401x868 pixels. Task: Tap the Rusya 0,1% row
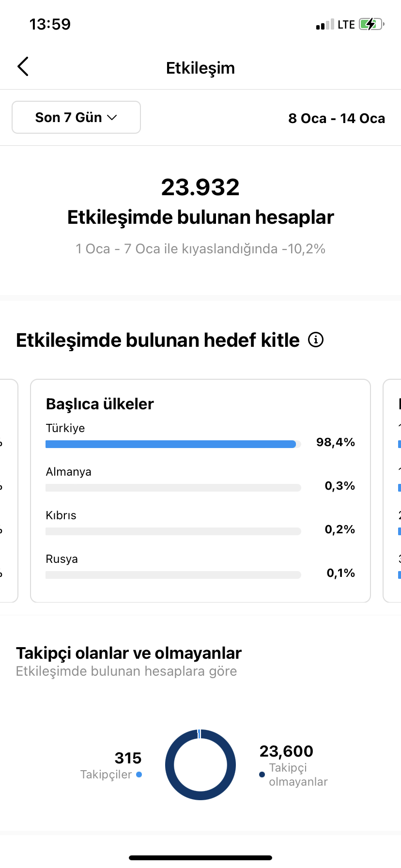(200, 566)
